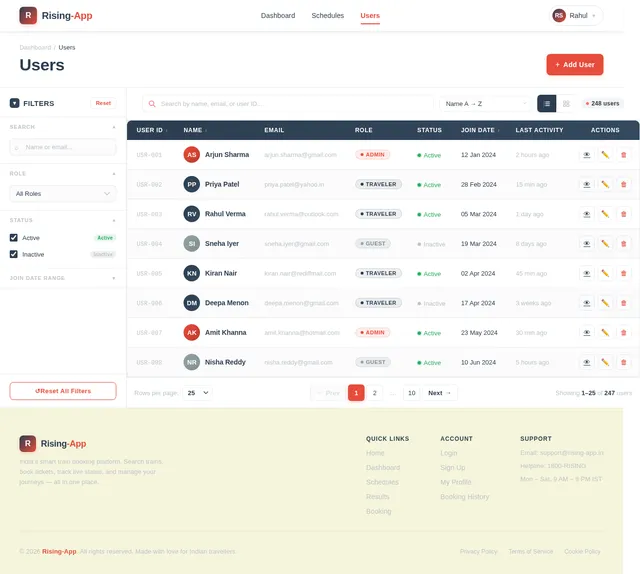Delete user Priya Patel
The height and width of the screenshot is (574, 640).
tap(623, 185)
